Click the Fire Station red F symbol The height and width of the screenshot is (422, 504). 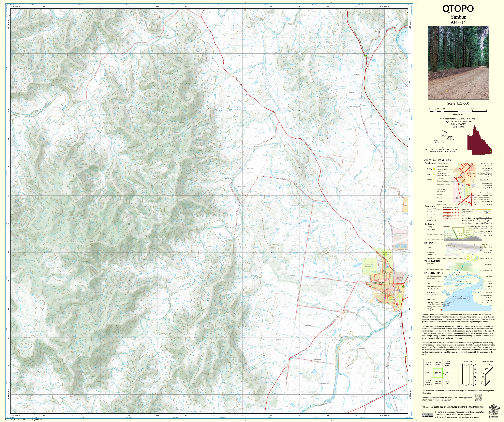tap(468, 171)
